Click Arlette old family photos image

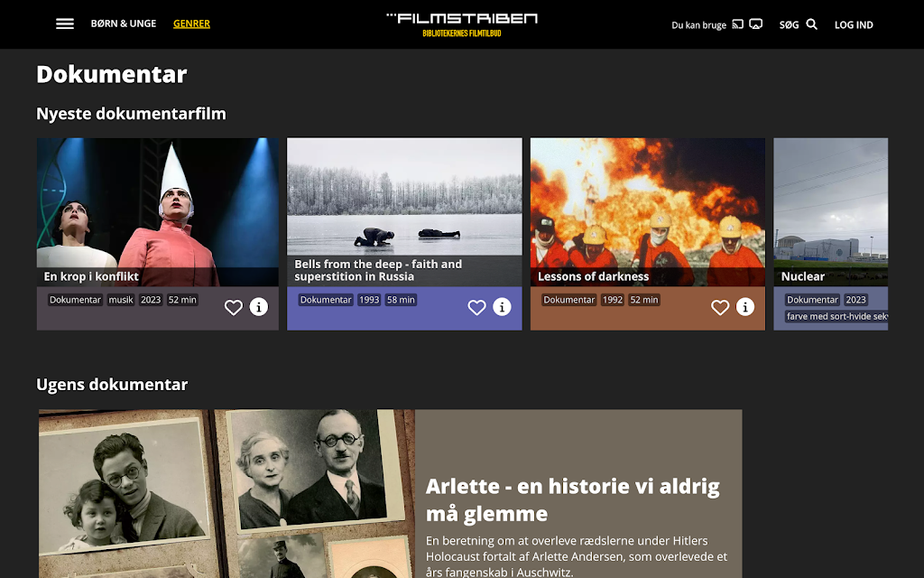pyautogui.click(x=226, y=493)
